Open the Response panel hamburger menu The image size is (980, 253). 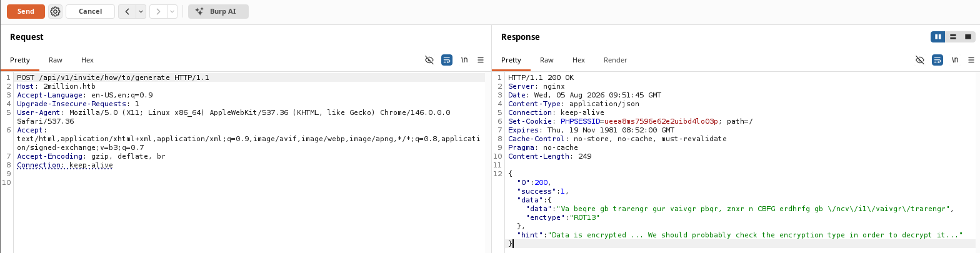971,60
